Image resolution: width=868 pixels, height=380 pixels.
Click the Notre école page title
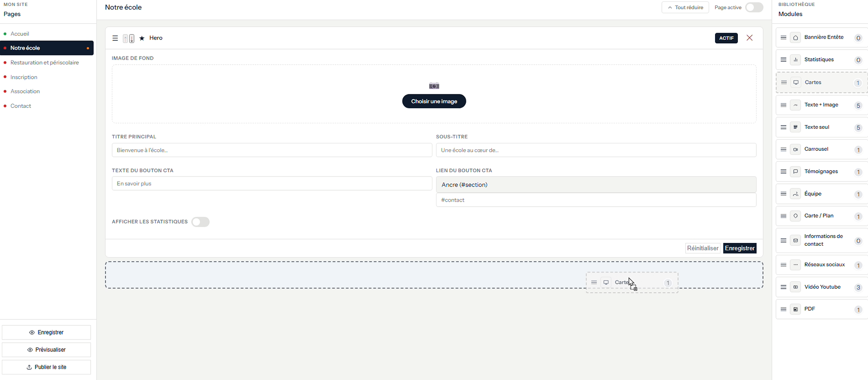(x=123, y=7)
